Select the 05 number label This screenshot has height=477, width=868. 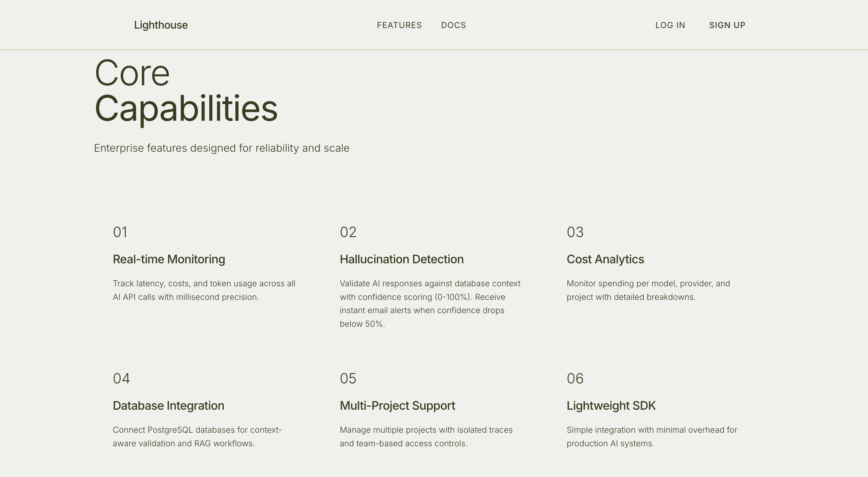coord(348,379)
